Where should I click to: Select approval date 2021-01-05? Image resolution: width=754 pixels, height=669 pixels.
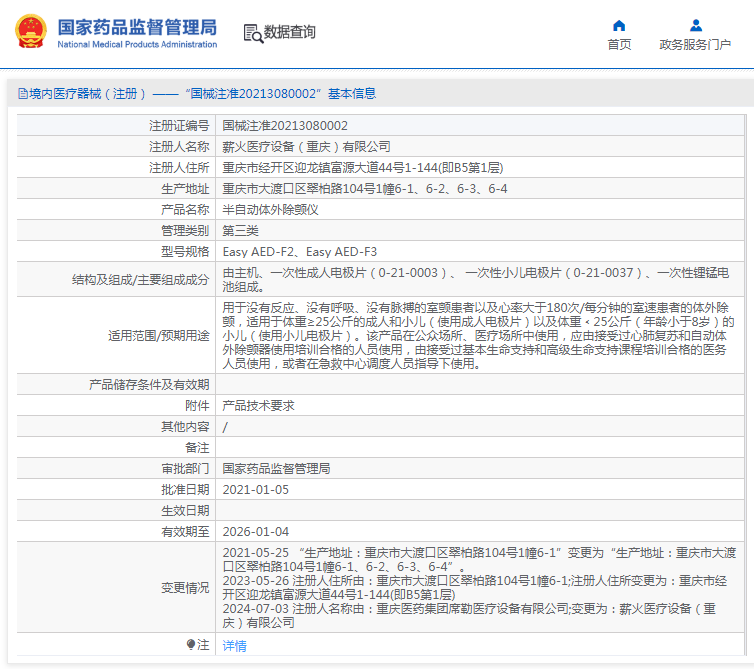coord(255,490)
